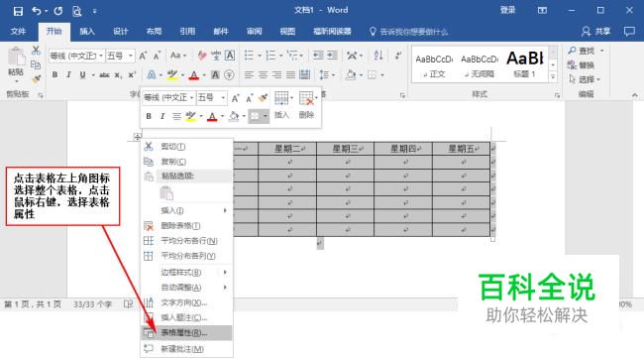This screenshot has width=644, height=358.
Task: Toggle Italic in the ribbon font group
Action: click(68, 74)
